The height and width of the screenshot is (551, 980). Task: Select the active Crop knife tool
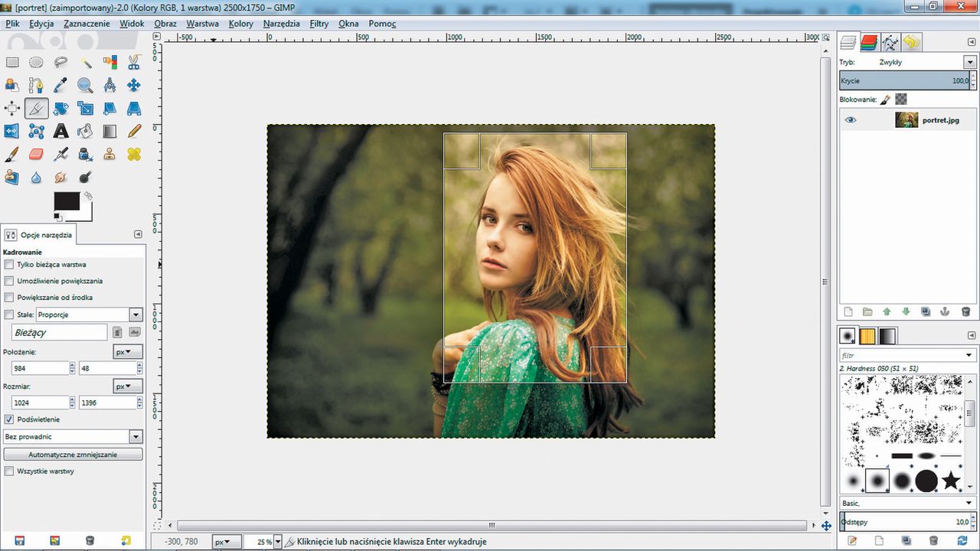coord(36,109)
